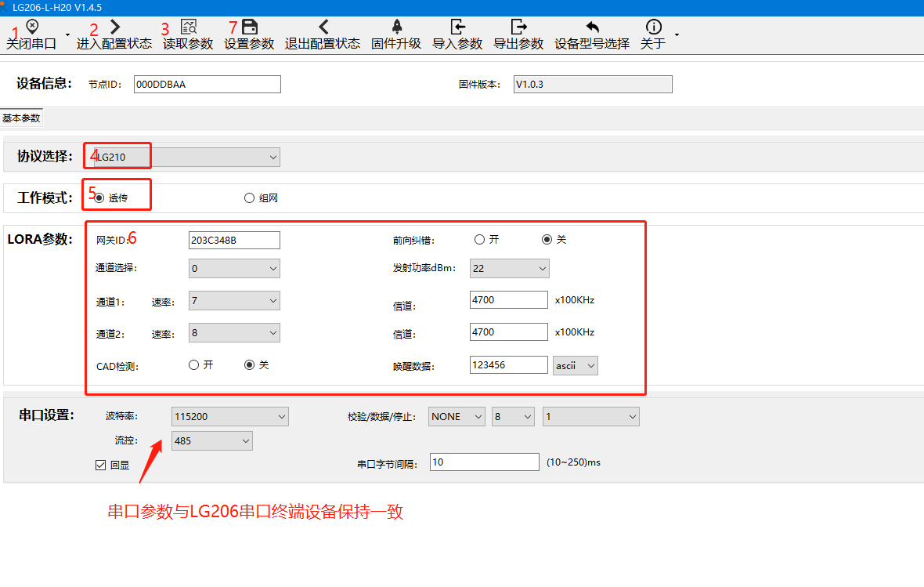Expand the 协议选择 LG210 dropdown
This screenshot has height=587, width=924.
186,158
